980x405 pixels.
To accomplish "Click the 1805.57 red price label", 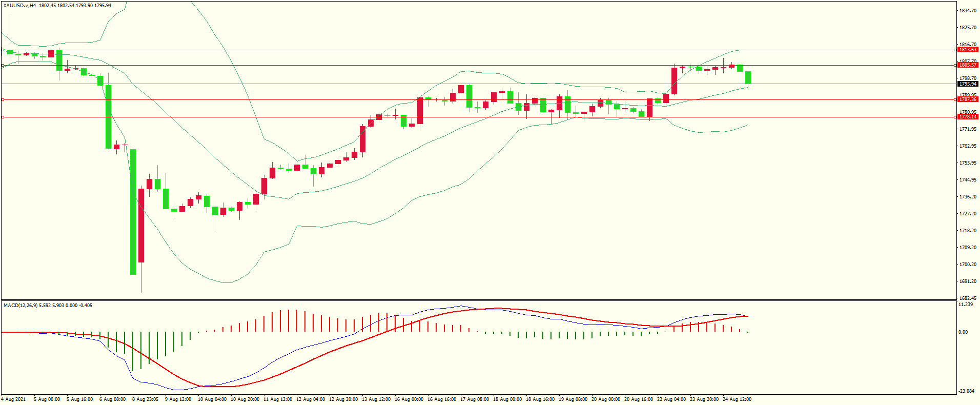I will [x=968, y=65].
